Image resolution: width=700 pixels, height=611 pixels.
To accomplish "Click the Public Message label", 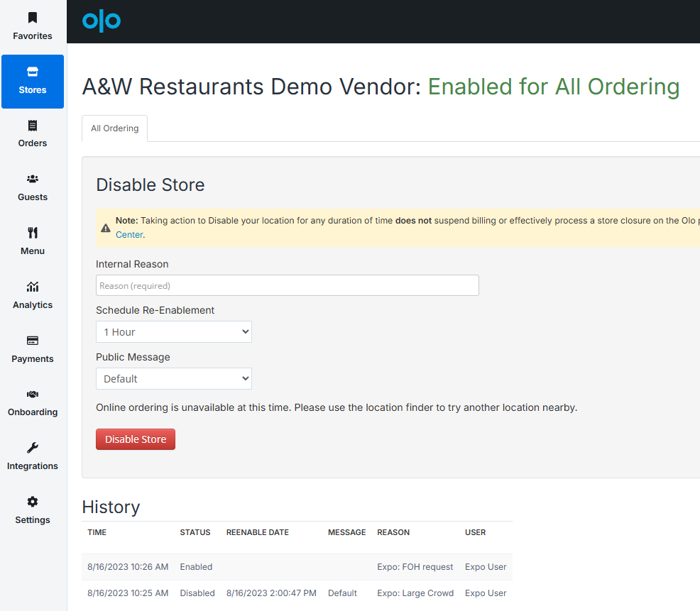I will coord(133,357).
